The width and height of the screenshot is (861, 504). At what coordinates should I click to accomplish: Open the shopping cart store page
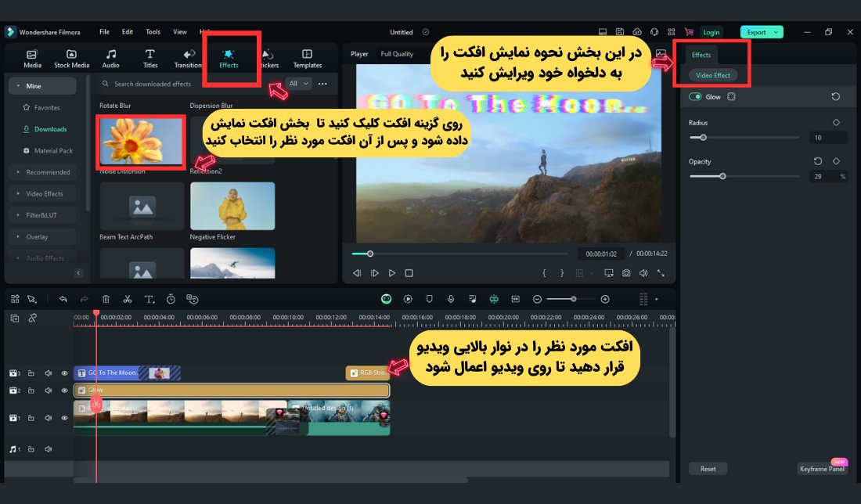pyautogui.click(x=689, y=31)
